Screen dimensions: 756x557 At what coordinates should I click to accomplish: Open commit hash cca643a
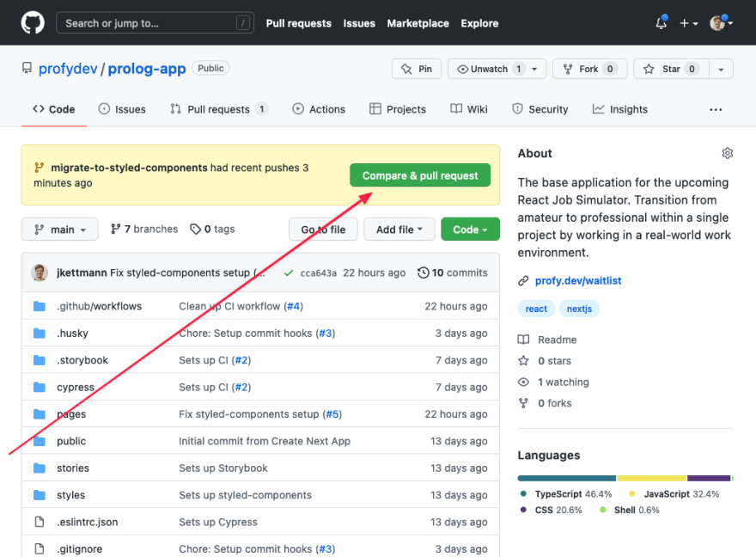[x=318, y=273]
